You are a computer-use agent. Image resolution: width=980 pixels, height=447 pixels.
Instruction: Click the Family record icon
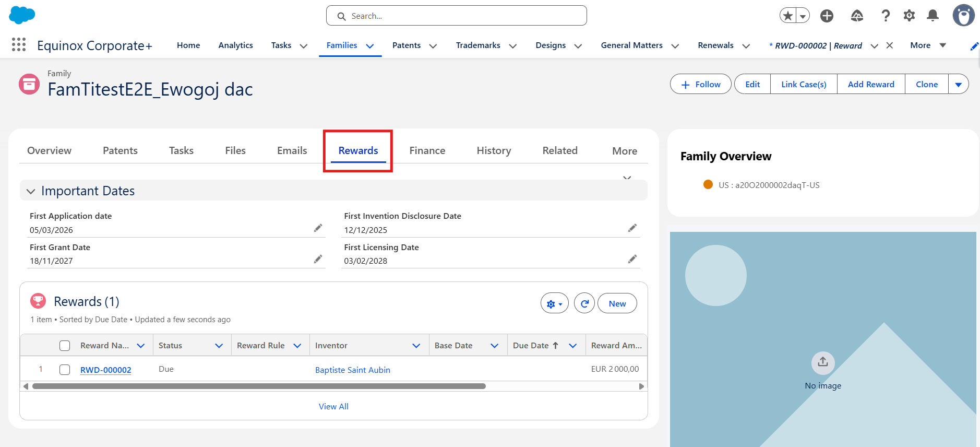[29, 84]
